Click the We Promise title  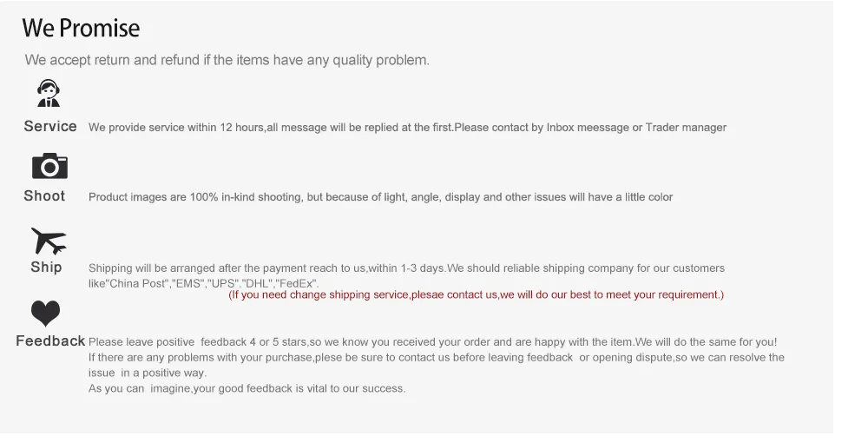coord(81,29)
